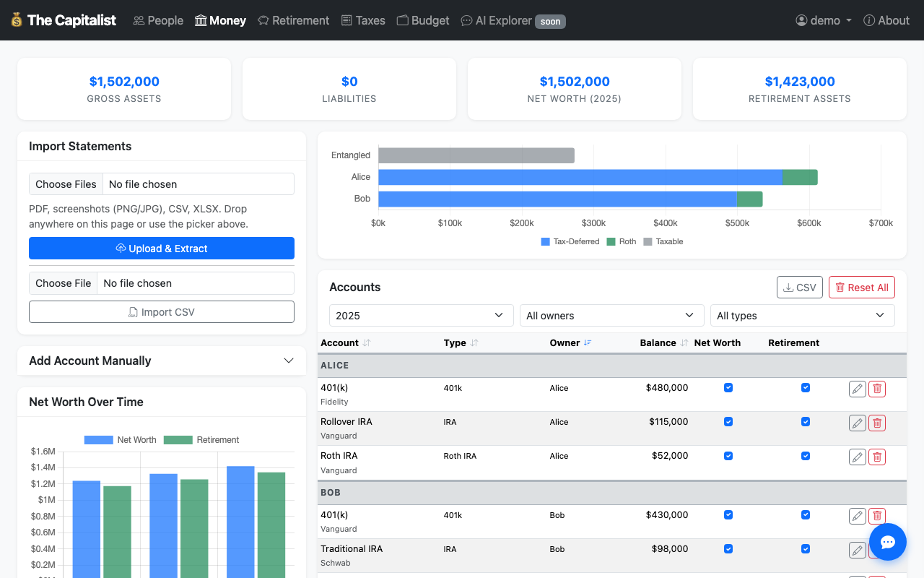Open the All owners filter dropdown
Screen dimensions: 924x578
pyautogui.click(x=611, y=316)
